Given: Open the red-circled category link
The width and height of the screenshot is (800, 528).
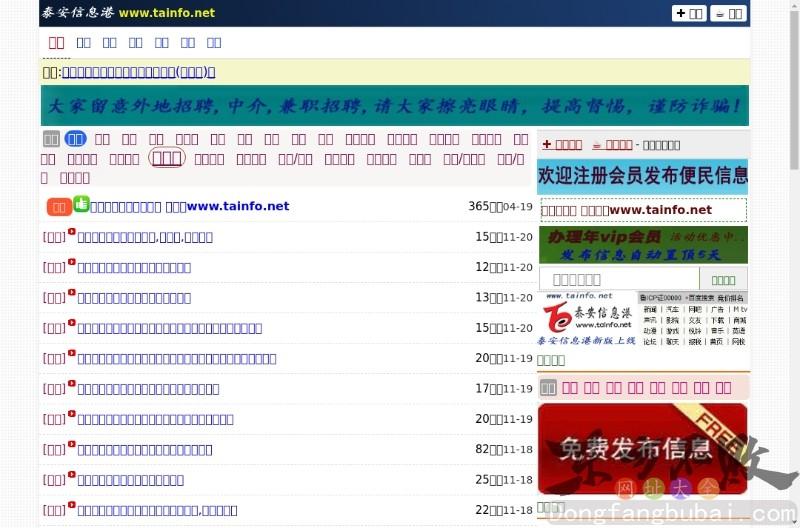Looking at the screenshot, I should [x=167, y=158].
